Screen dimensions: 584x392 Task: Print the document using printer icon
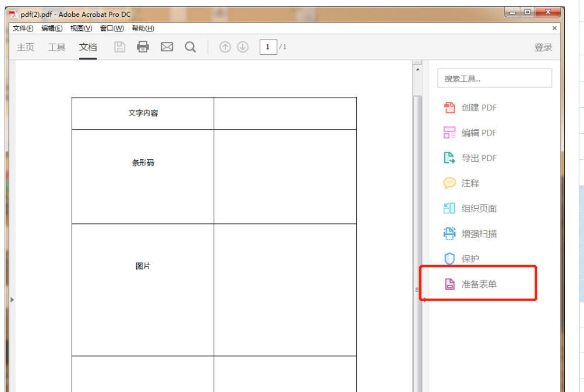pyautogui.click(x=143, y=47)
